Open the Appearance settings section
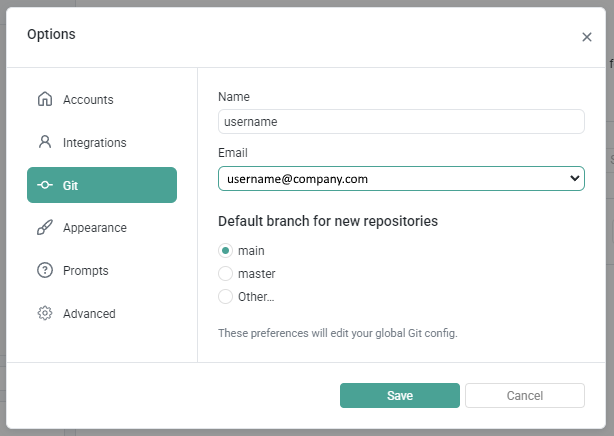 [x=95, y=228]
